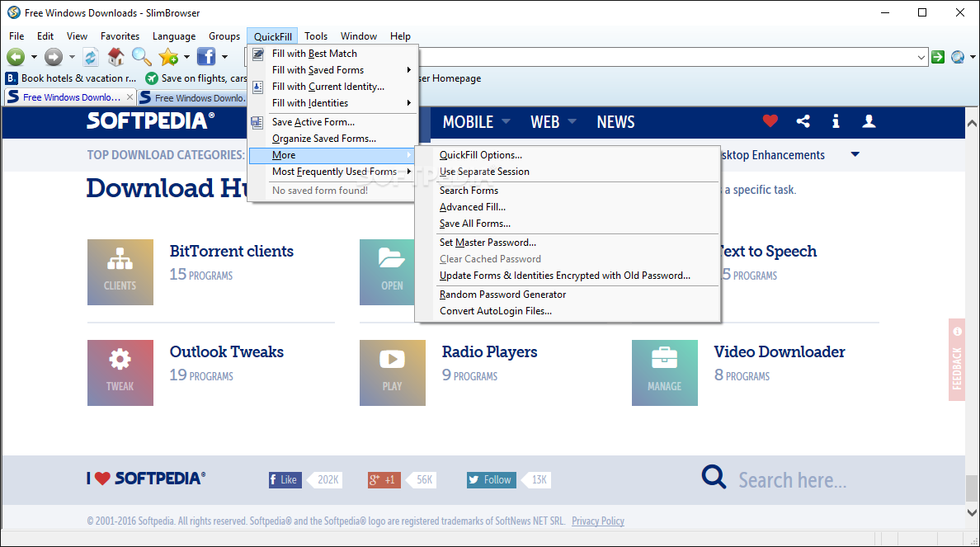Click the search engine globe icon
The width and height of the screenshot is (980, 547).
pos(958,57)
